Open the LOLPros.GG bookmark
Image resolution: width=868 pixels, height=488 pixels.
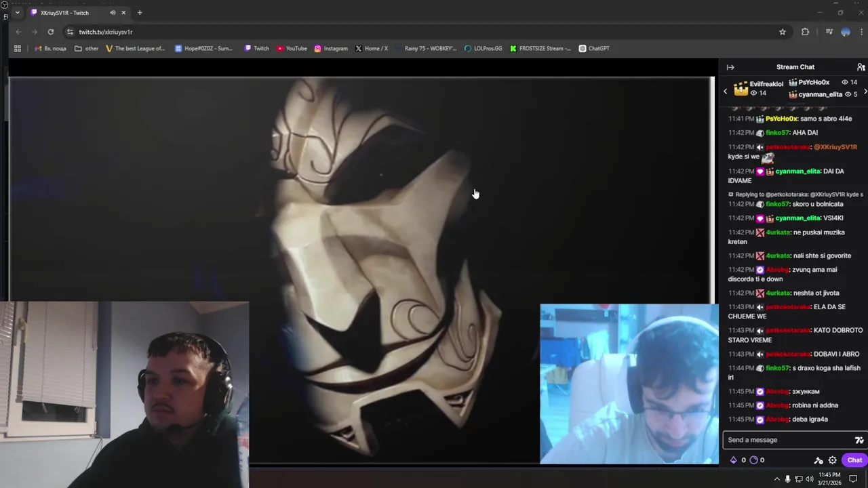[483, 48]
